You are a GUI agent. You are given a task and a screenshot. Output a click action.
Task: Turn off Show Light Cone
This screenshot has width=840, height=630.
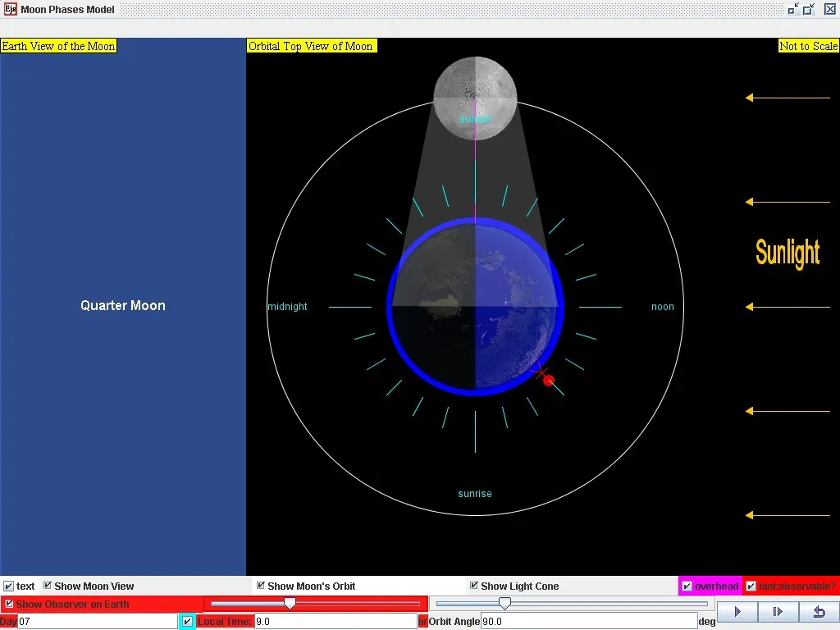pyautogui.click(x=474, y=586)
